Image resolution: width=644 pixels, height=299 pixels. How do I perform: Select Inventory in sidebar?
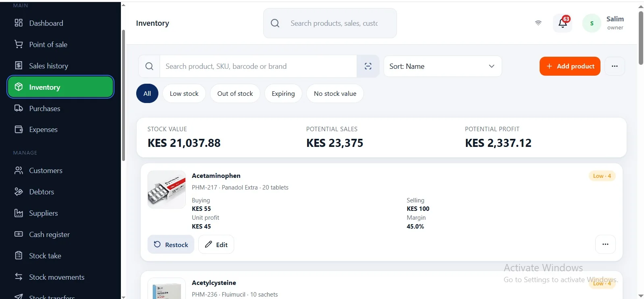pos(60,87)
